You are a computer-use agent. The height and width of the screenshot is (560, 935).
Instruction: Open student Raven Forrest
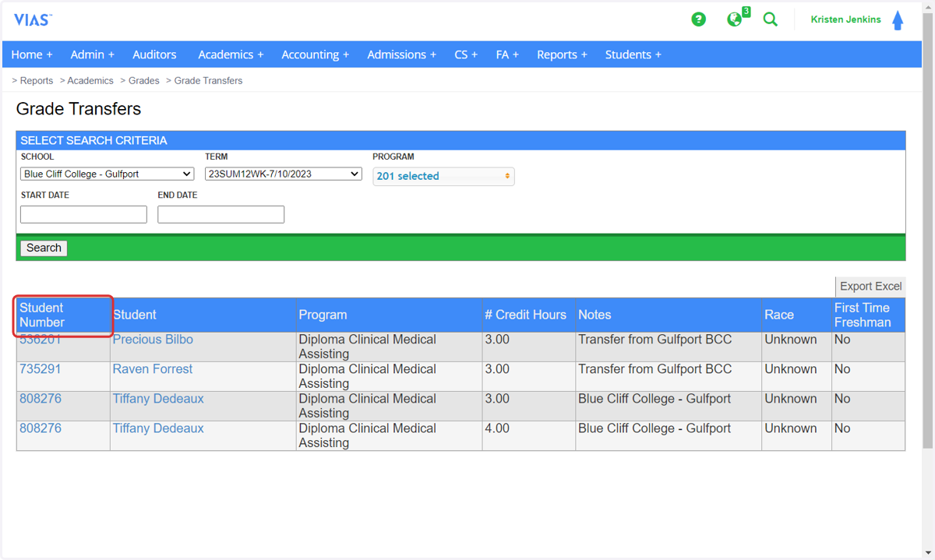pyautogui.click(x=153, y=369)
